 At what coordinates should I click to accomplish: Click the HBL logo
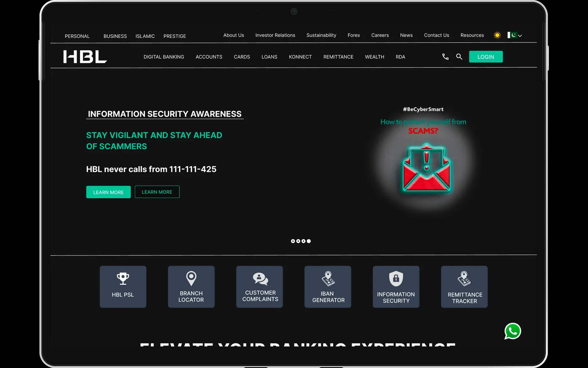(85, 57)
